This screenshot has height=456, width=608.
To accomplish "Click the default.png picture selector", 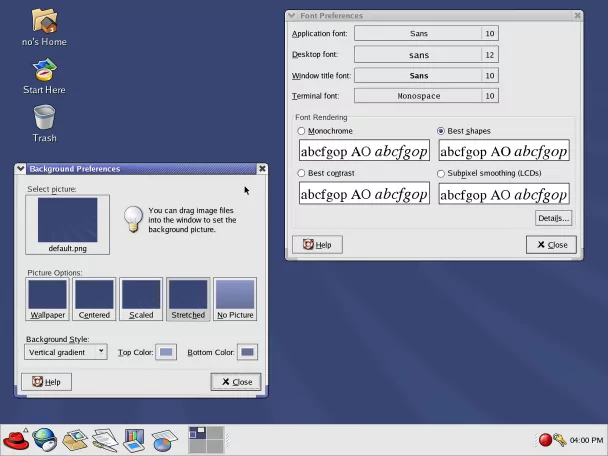I will [x=67, y=225].
